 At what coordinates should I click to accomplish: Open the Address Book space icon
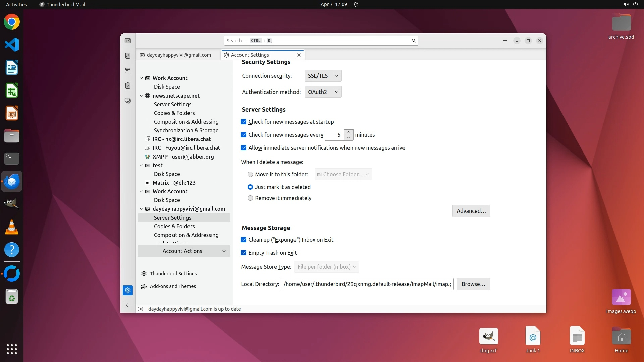point(128,56)
